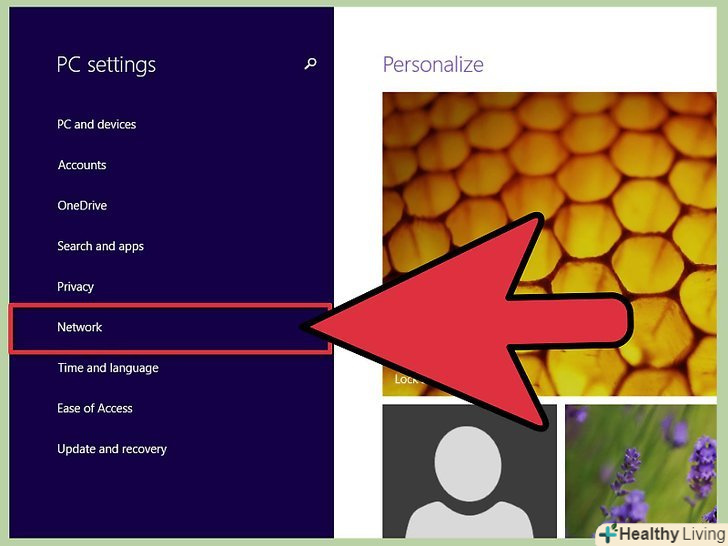
Task: Open Ease of Access settings
Action: [x=95, y=408]
